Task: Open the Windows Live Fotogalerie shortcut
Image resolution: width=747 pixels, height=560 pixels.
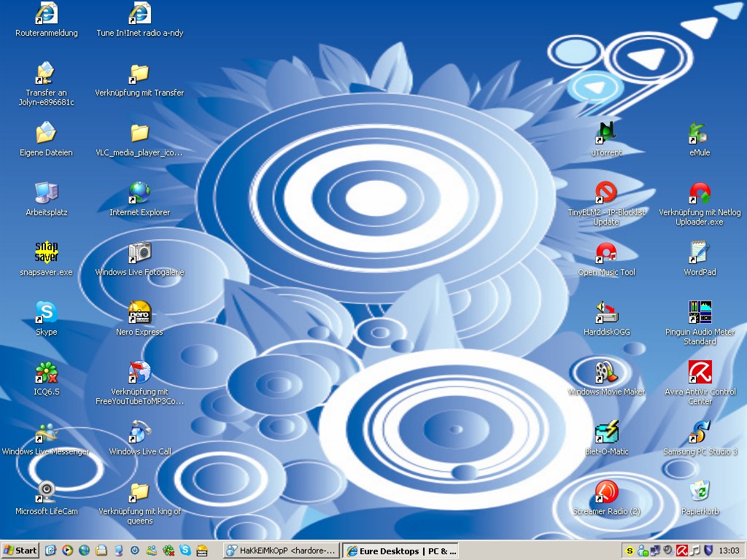Action: click(x=139, y=252)
